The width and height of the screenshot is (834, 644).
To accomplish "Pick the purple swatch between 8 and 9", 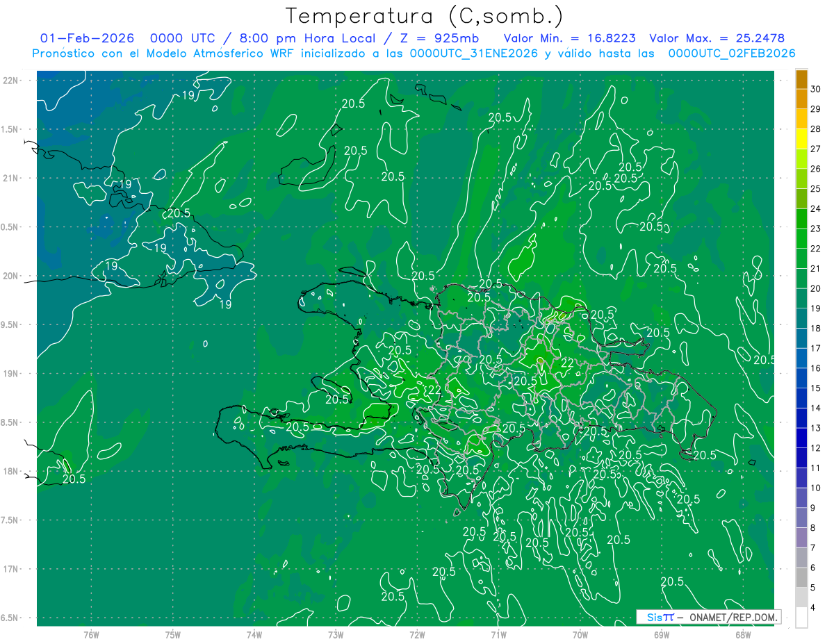I will click(801, 518).
